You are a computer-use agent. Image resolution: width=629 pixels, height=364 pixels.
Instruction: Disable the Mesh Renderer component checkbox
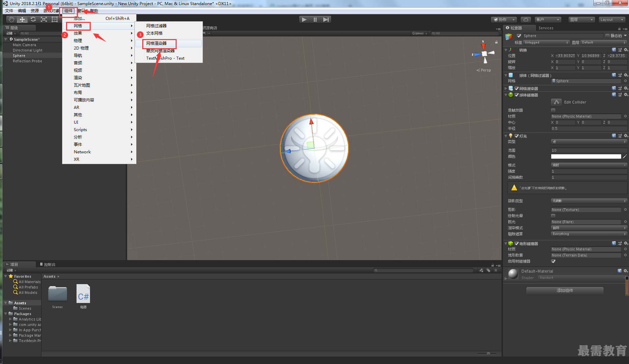click(x=516, y=89)
